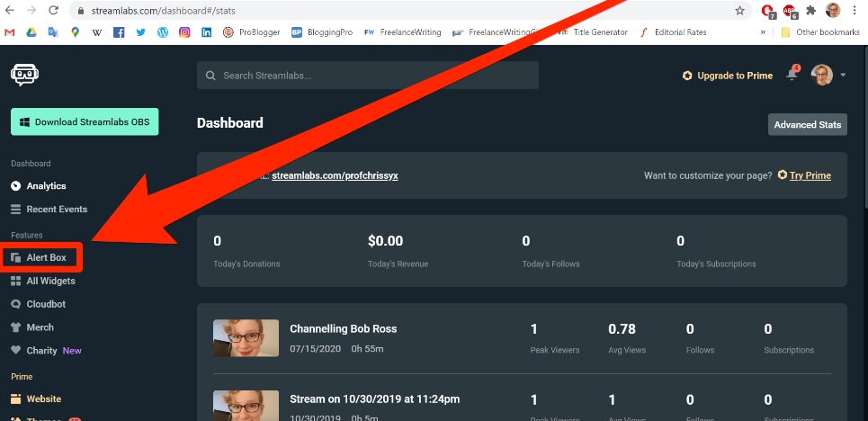Open Stream on 10/30/2019 thumbnail

click(246, 406)
